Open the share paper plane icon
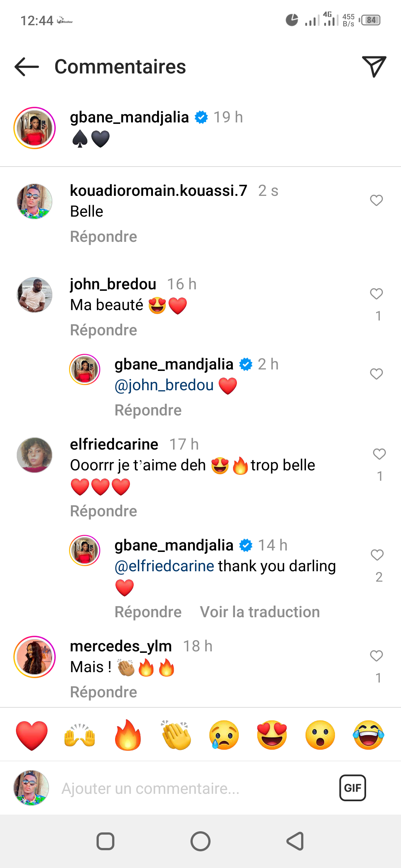The height and width of the screenshot is (868, 401). pos(374,67)
